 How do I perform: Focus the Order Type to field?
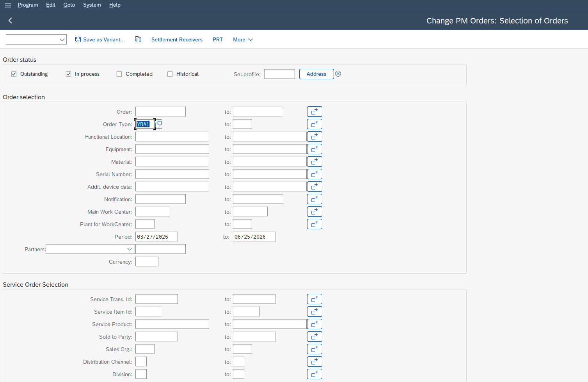pyautogui.click(x=242, y=124)
